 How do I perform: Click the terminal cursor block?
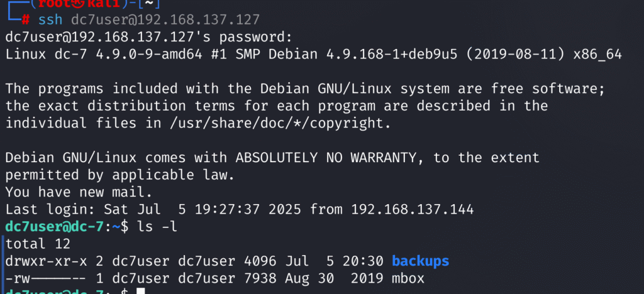coord(141,291)
